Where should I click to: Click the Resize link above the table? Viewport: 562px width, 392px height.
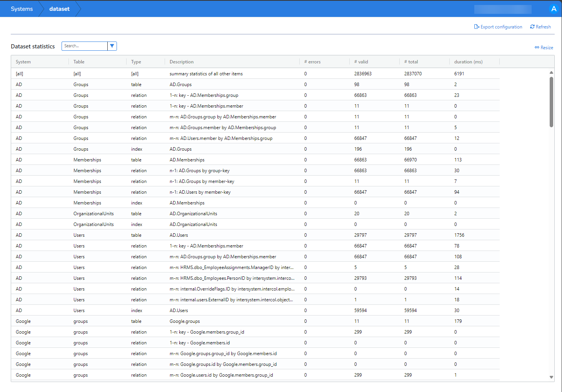pos(547,47)
